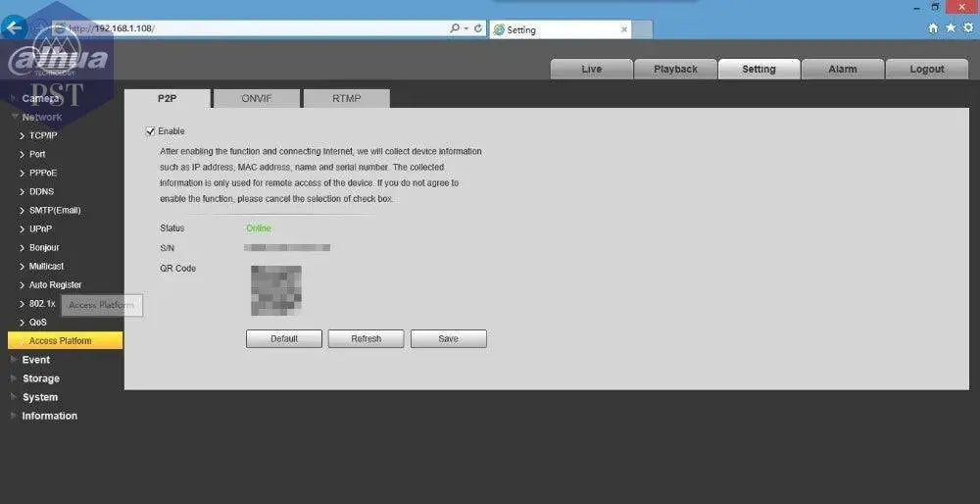The image size is (980, 504).
Task: Open the Live view tab
Action: coord(591,70)
